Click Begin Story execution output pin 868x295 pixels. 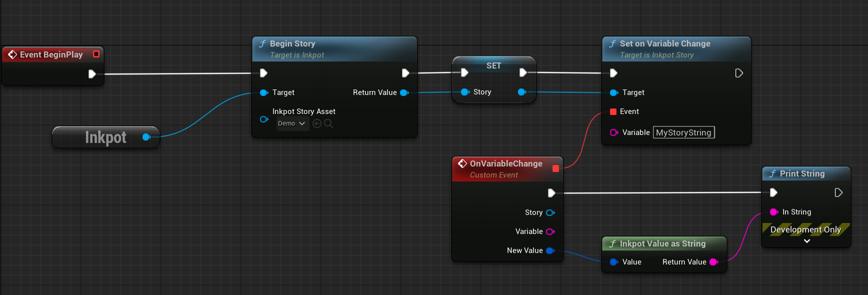click(405, 73)
